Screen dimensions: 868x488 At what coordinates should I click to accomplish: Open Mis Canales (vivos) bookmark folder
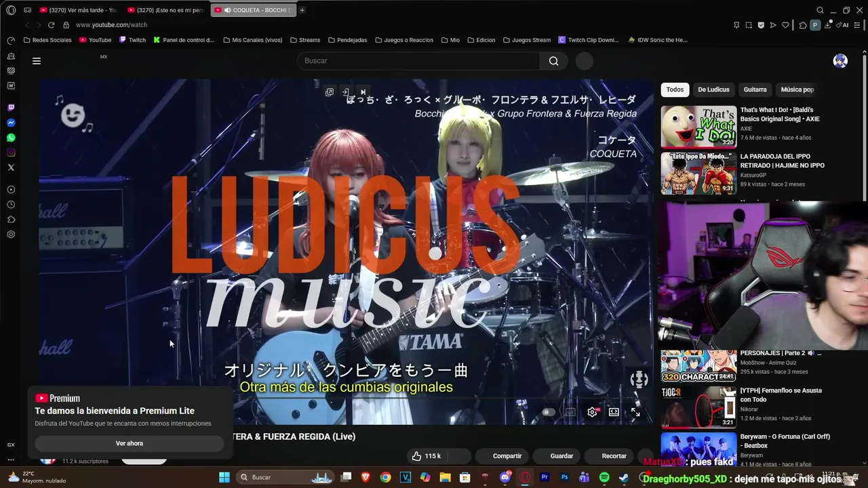click(x=252, y=40)
